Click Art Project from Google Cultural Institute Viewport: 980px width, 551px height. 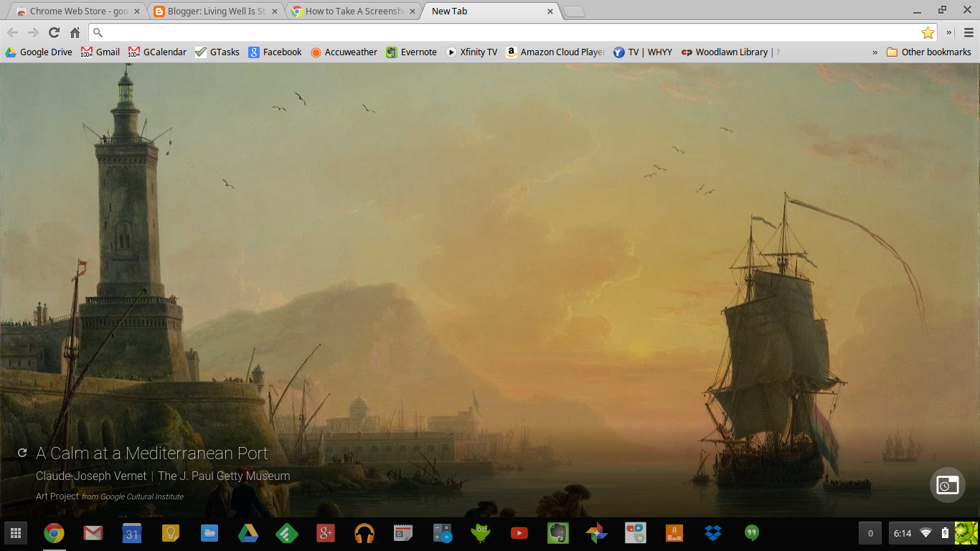110,496
